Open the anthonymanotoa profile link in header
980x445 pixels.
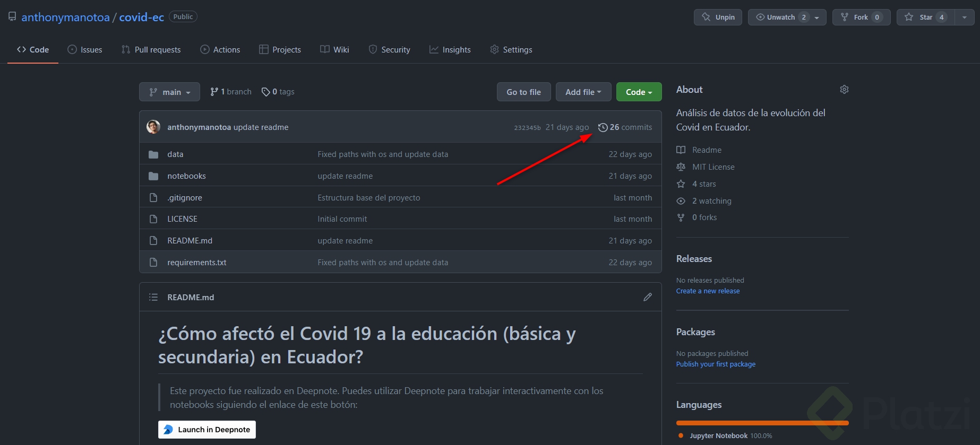pos(65,17)
